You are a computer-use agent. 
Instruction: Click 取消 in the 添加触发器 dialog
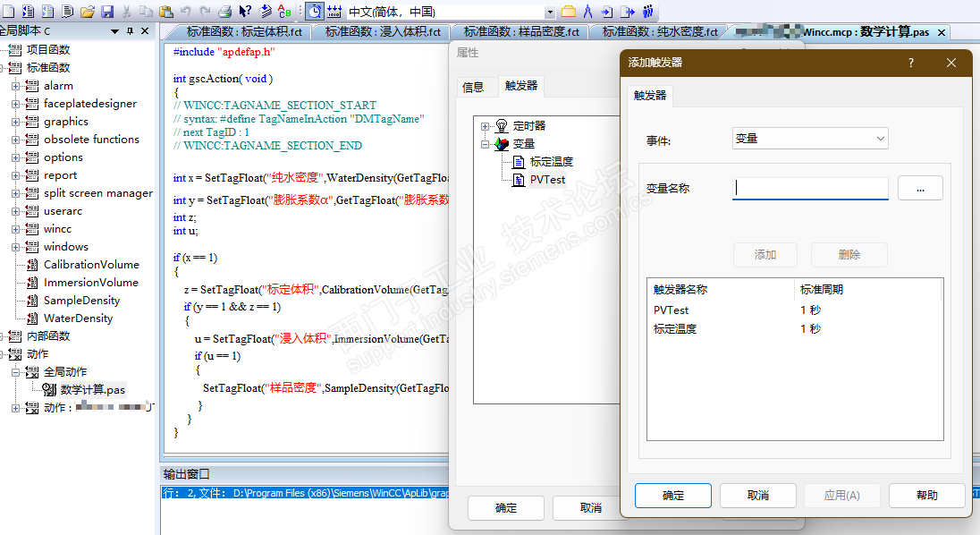pos(758,496)
